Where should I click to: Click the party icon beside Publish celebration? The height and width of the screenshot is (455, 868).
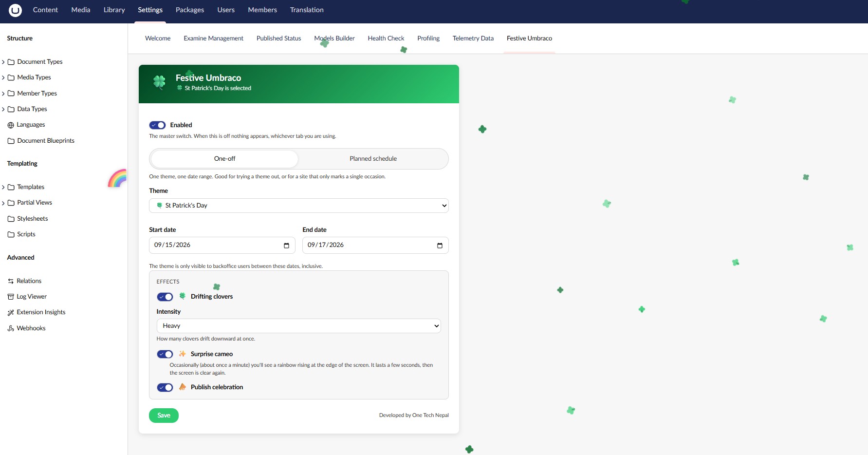183,387
